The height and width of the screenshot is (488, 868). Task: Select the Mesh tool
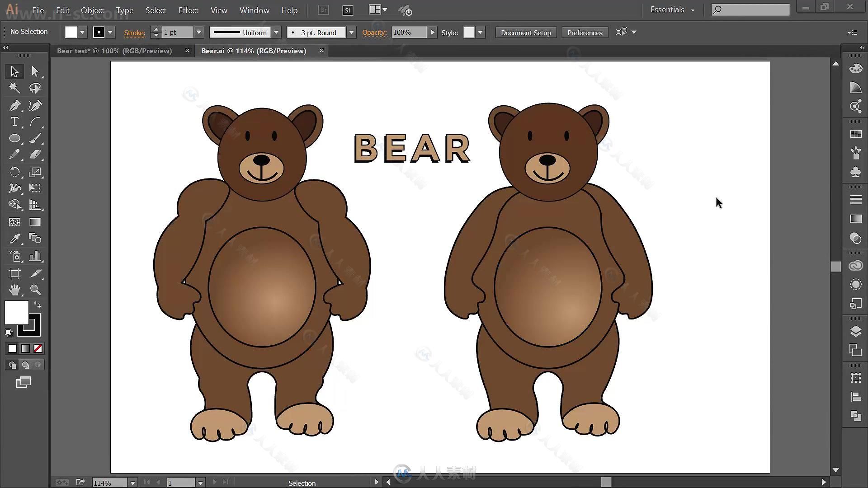click(x=14, y=222)
